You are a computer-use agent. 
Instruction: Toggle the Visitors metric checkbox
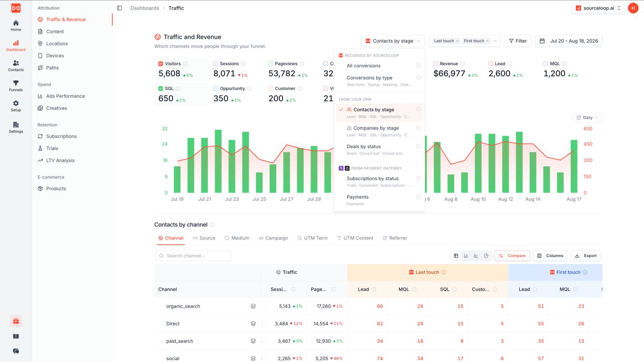161,64
